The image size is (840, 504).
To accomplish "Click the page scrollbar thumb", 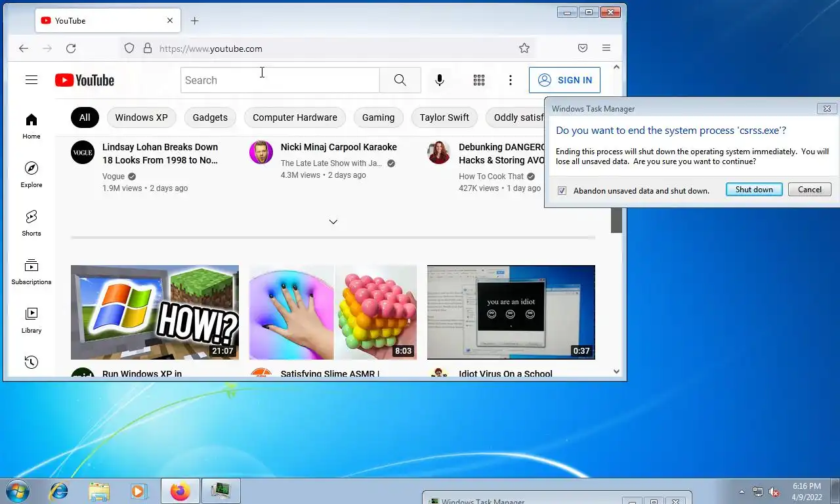I will pyautogui.click(x=616, y=220).
